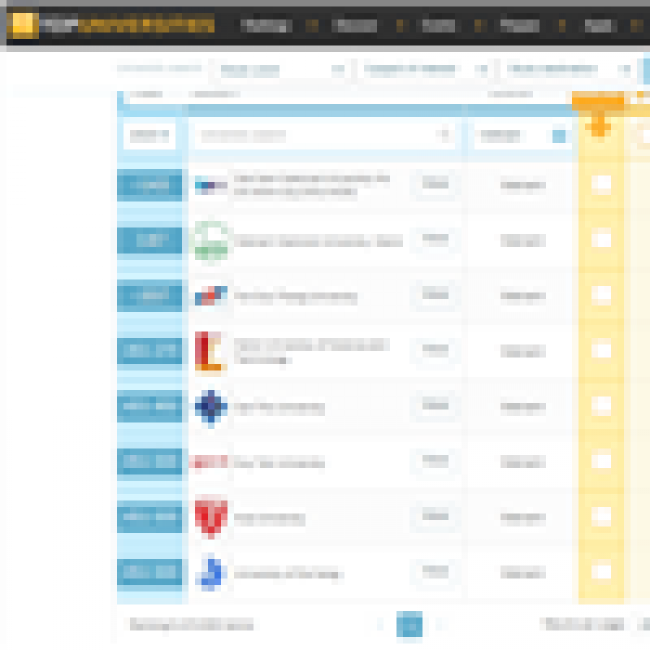650x650 pixels.
Task: Click the red and blue logo in third row
Action: pyautogui.click(x=211, y=296)
